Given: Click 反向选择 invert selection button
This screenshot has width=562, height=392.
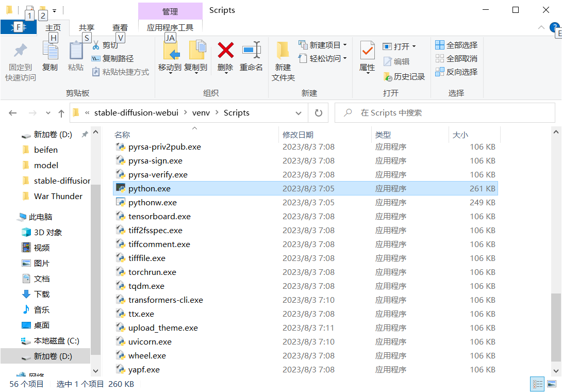Looking at the screenshot, I should (457, 72).
